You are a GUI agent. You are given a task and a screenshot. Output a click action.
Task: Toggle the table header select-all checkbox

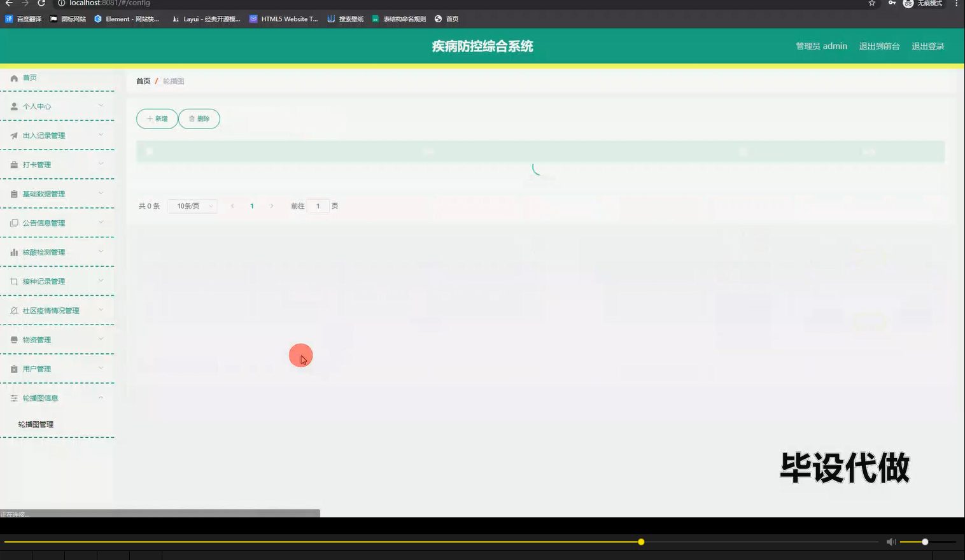(x=150, y=151)
